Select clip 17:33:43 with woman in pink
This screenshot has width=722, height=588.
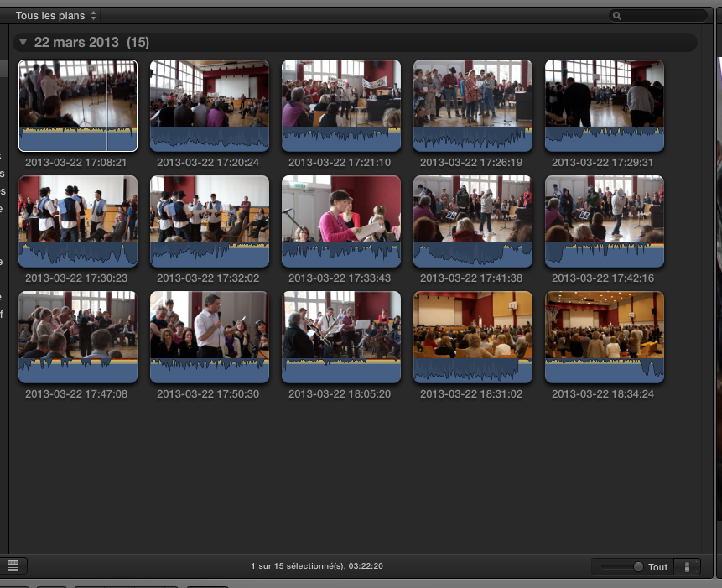[340, 221]
